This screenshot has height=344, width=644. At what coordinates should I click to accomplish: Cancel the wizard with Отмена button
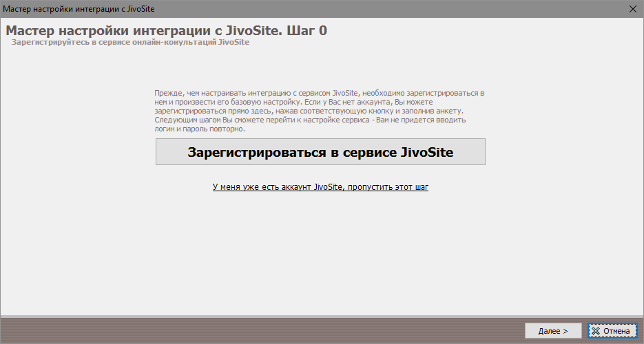point(612,330)
